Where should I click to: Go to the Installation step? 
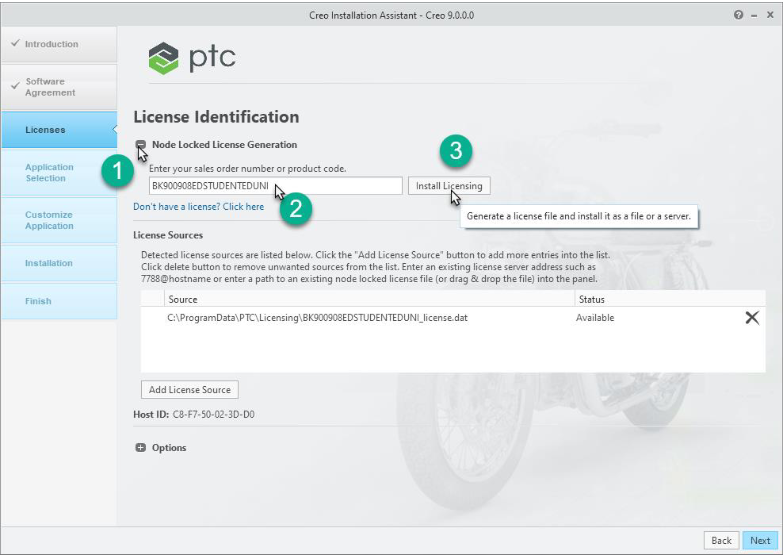point(59,263)
